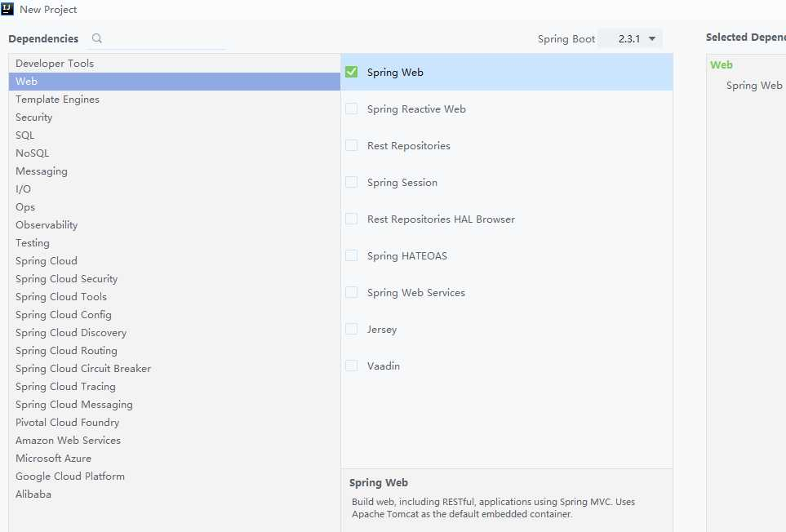The image size is (786, 532).
Task: Select the Web category
Action: tap(175, 81)
